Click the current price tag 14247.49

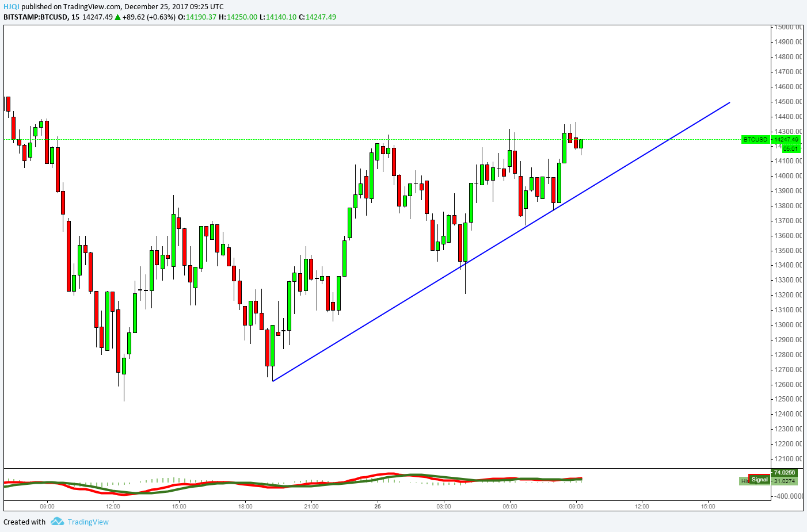tap(786, 140)
